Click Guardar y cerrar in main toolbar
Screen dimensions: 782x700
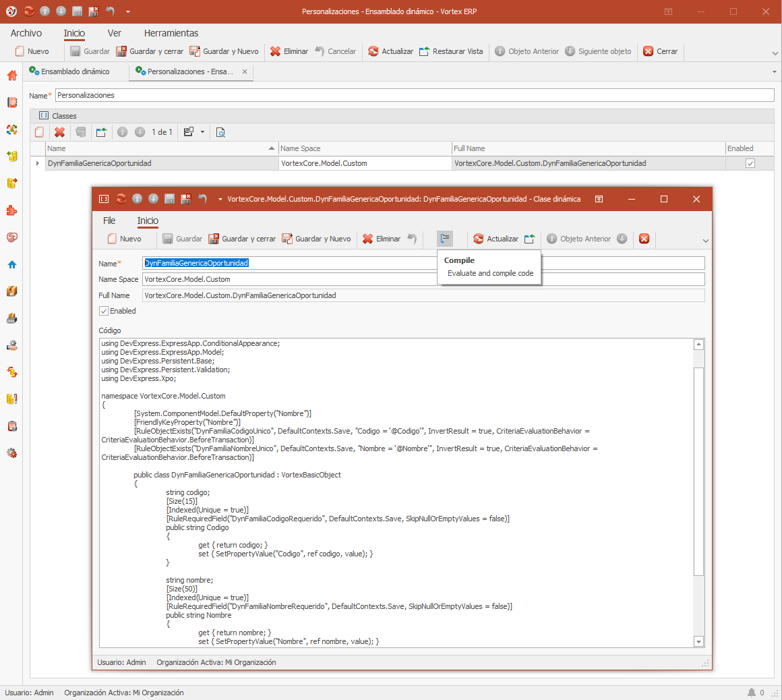point(150,51)
